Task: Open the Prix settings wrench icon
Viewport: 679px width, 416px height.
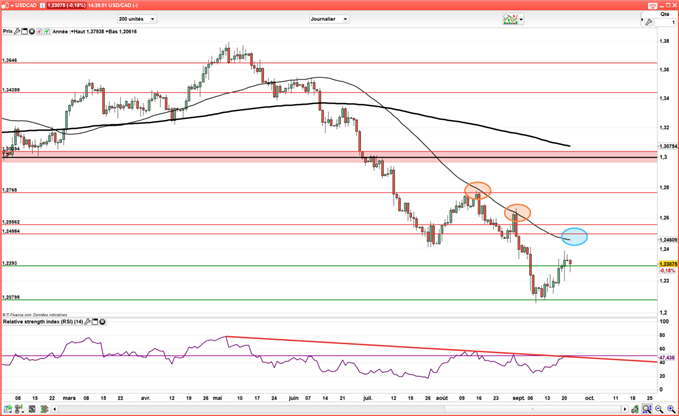Action: click(x=17, y=31)
